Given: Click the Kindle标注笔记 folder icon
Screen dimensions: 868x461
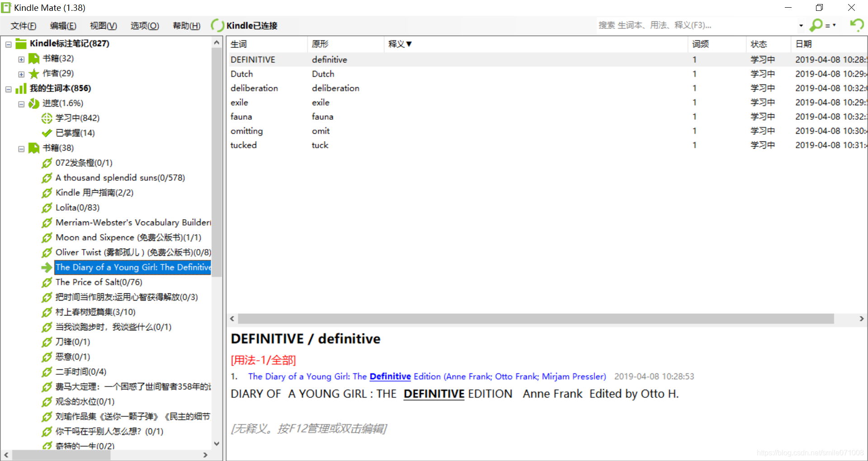Looking at the screenshot, I should [x=21, y=43].
